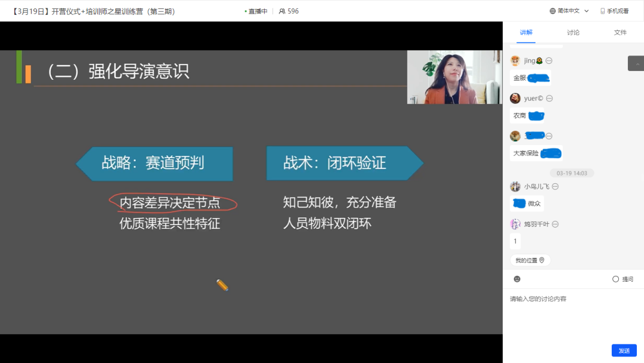Click the 我的位置 location button
This screenshot has width=644, height=363.
pyautogui.click(x=530, y=260)
